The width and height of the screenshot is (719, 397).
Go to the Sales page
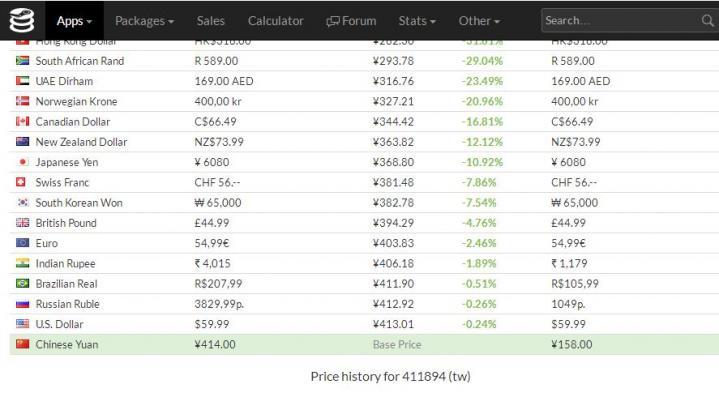(210, 21)
